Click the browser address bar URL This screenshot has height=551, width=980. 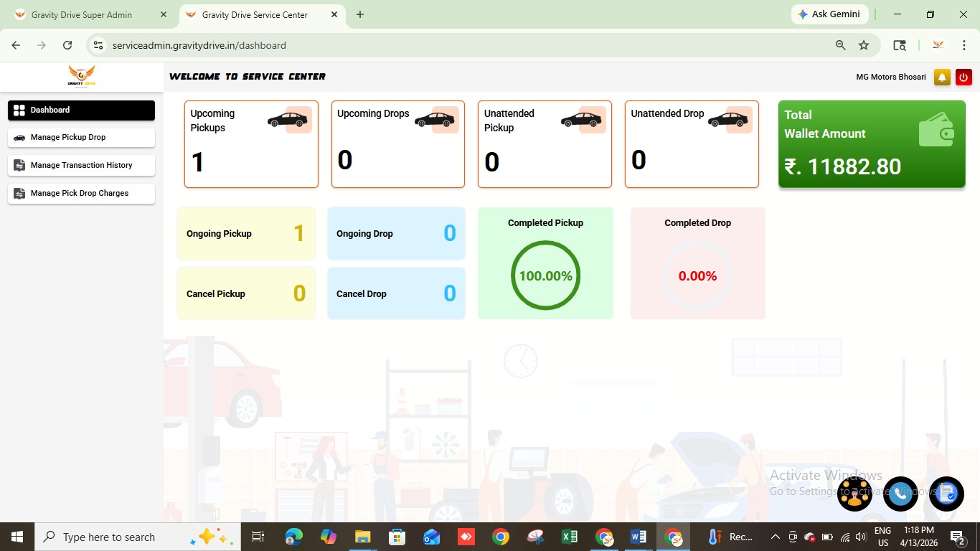click(199, 45)
